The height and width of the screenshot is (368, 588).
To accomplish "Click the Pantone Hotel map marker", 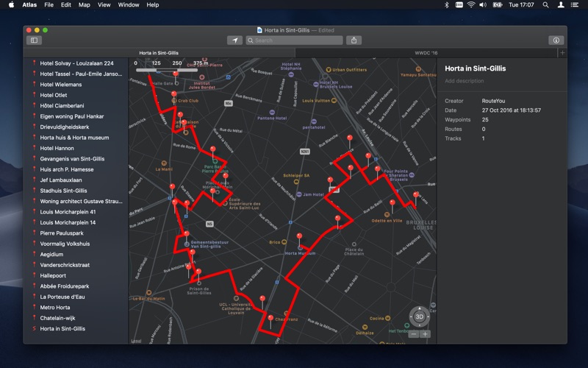I will [x=272, y=113].
